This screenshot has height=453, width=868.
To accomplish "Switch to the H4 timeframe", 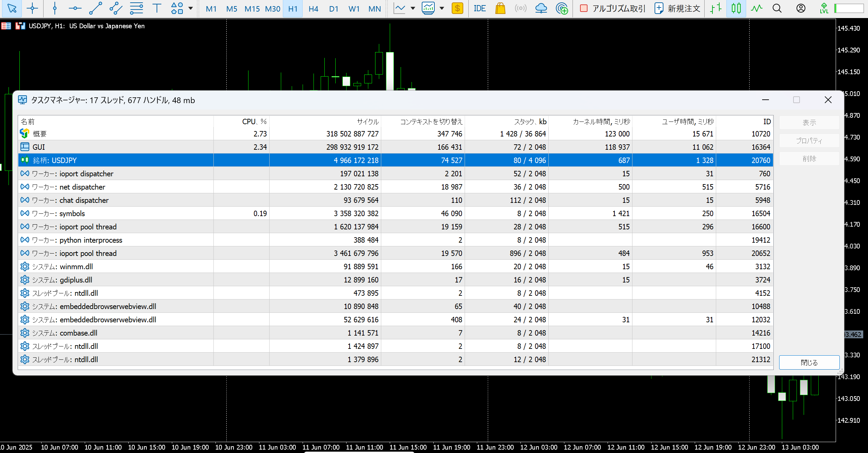I will pos(313,9).
